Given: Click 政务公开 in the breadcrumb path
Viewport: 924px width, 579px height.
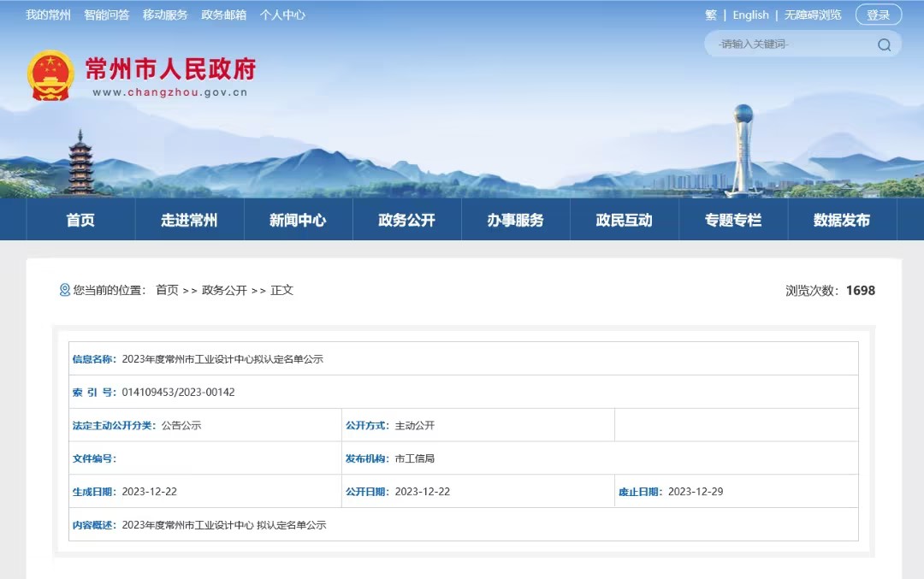Looking at the screenshot, I should click(224, 290).
